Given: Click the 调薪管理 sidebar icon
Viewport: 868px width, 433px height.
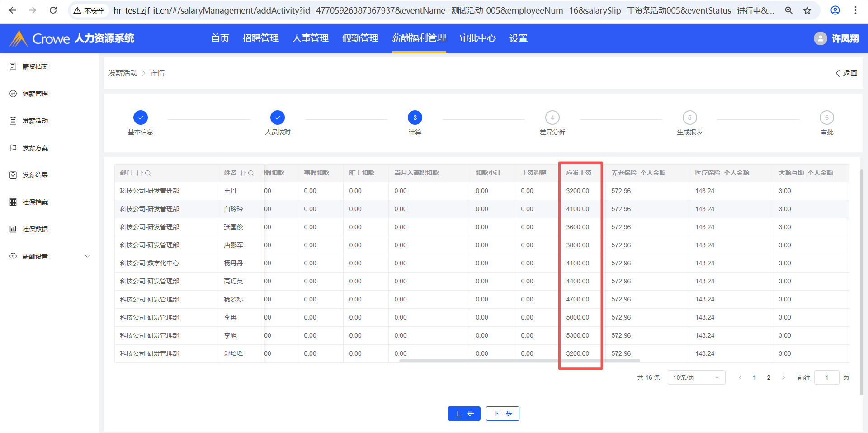Looking at the screenshot, I should [x=13, y=94].
